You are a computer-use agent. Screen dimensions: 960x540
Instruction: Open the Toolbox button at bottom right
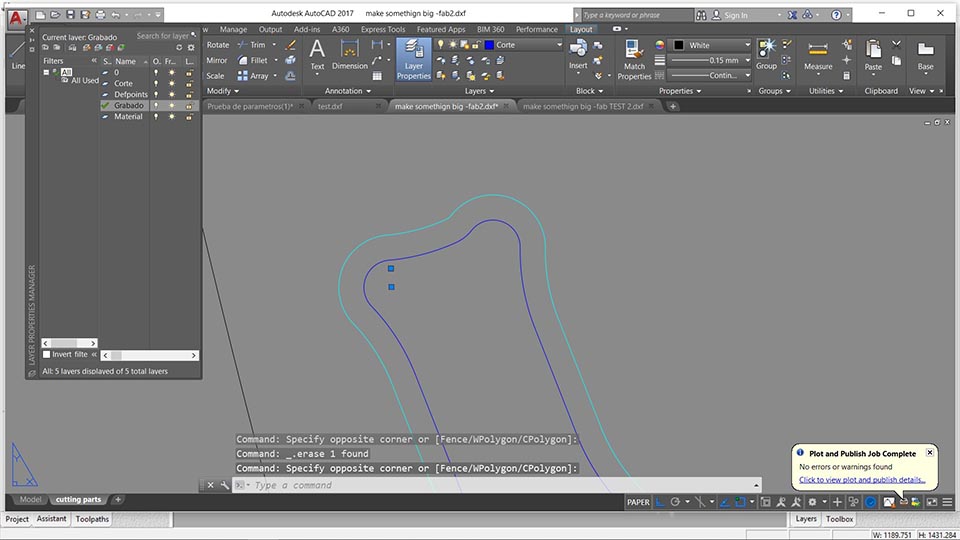click(x=839, y=519)
